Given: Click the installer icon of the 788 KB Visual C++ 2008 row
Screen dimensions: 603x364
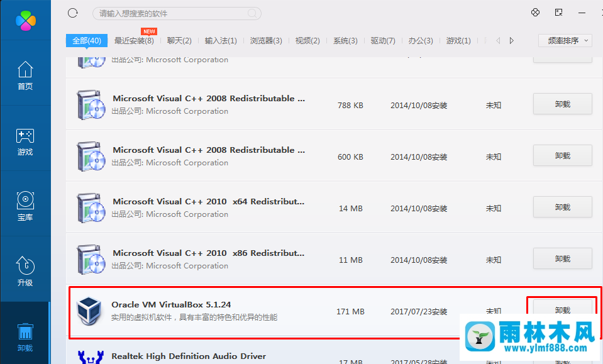Looking at the screenshot, I should click(91, 105).
